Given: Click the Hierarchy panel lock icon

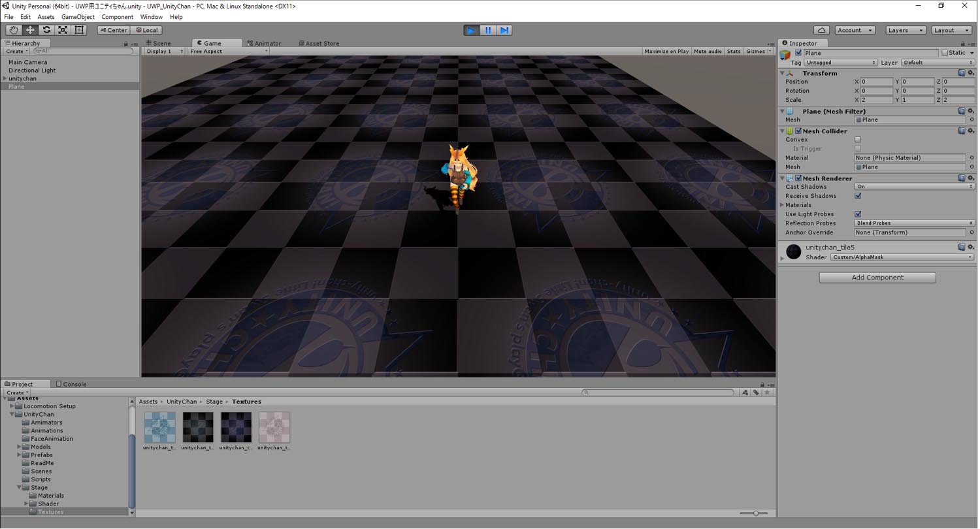Looking at the screenshot, I should point(126,44).
